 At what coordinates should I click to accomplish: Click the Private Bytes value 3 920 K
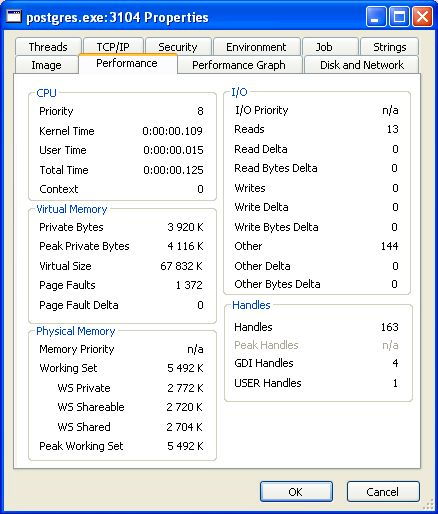point(185,227)
